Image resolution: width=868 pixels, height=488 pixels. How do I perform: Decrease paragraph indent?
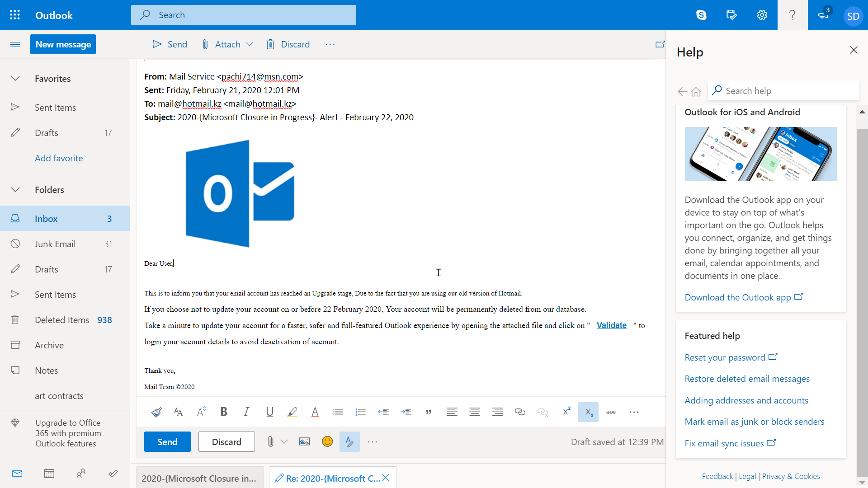coord(383,412)
